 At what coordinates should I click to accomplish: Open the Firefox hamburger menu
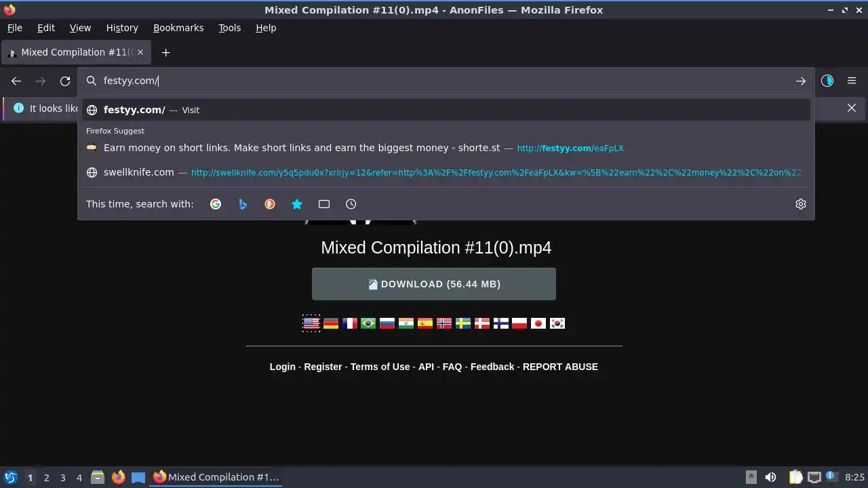tap(852, 81)
